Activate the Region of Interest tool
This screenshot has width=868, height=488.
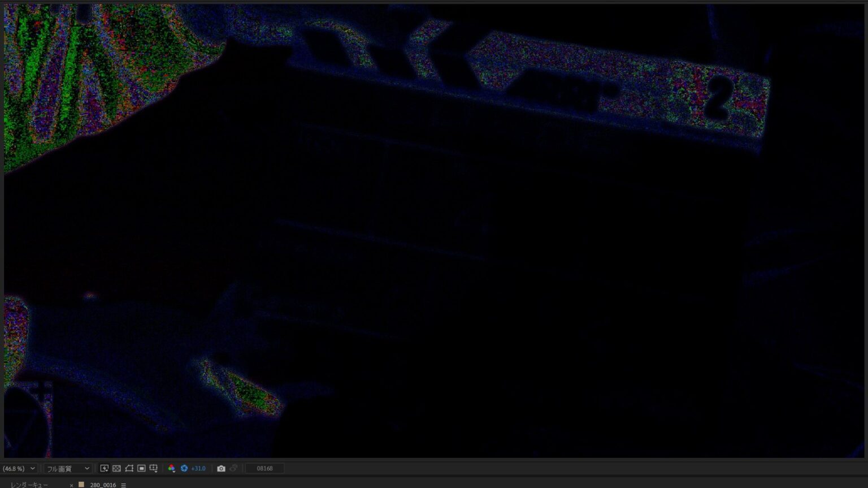[x=141, y=468]
